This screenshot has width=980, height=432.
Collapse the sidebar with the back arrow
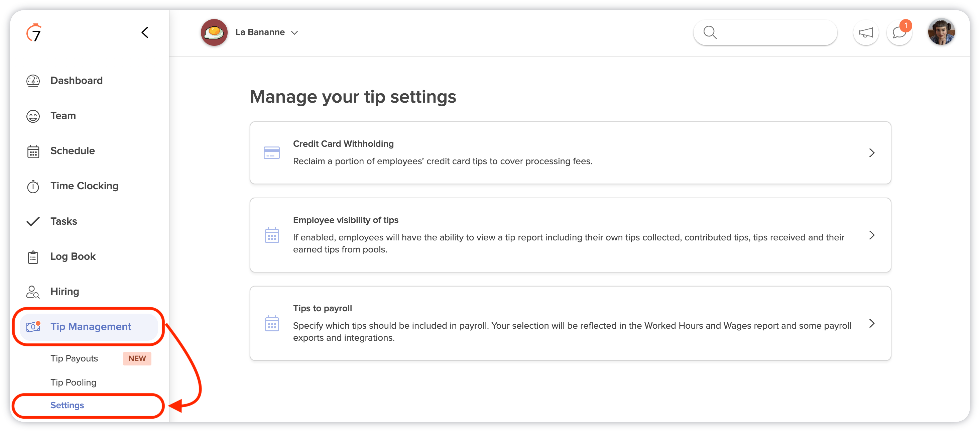pyautogui.click(x=145, y=32)
